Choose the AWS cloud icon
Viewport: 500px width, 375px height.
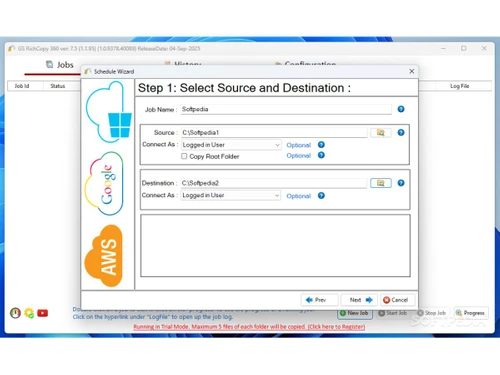(x=104, y=256)
